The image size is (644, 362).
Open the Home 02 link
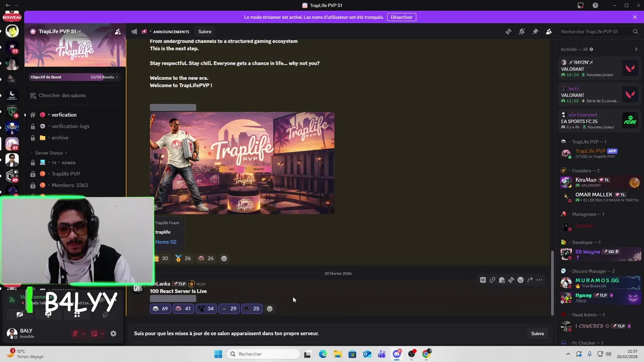pos(166,242)
